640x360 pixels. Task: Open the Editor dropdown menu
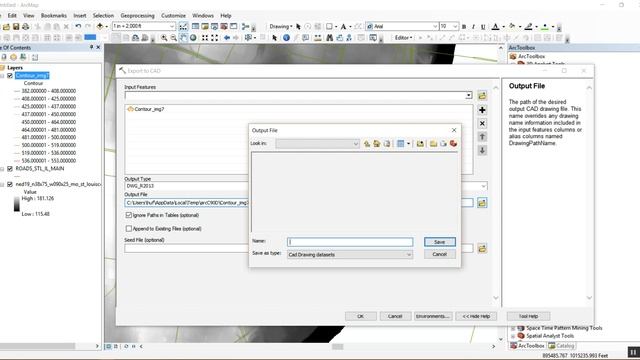click(x=403, y=38)
